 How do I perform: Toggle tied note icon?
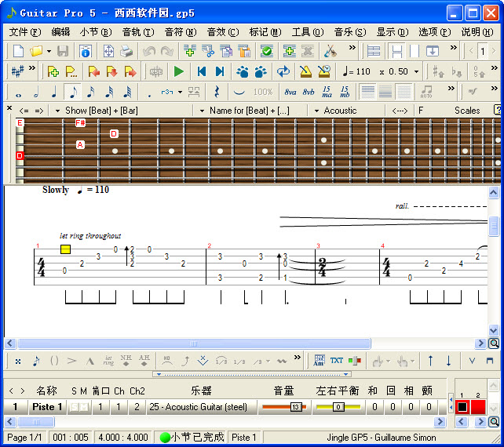(239, 93)
